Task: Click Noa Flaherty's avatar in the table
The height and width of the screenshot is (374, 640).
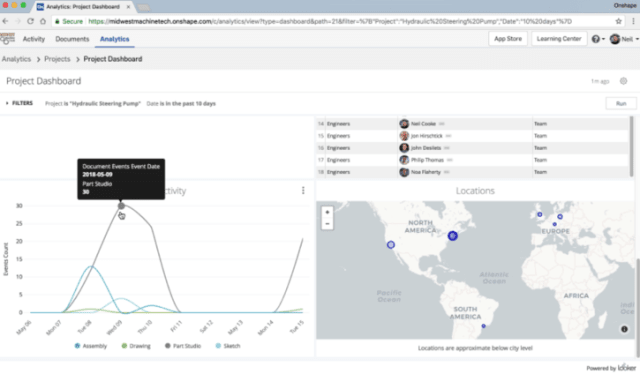Action: [x=404, y=172]
